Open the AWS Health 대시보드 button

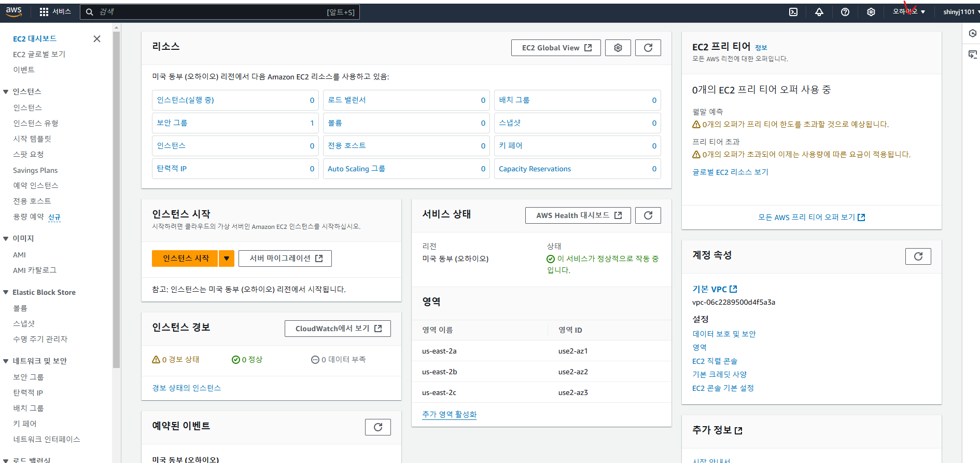coord(578,215)
